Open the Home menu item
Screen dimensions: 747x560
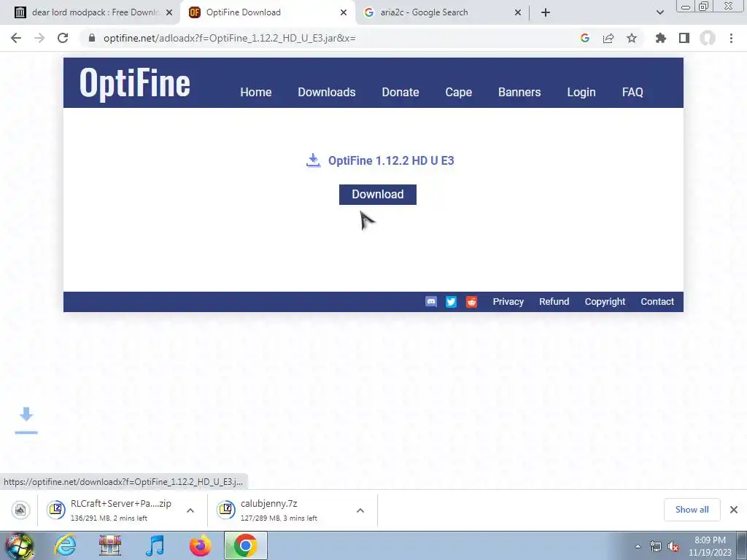pyautogui.click(x=256, y=92)
